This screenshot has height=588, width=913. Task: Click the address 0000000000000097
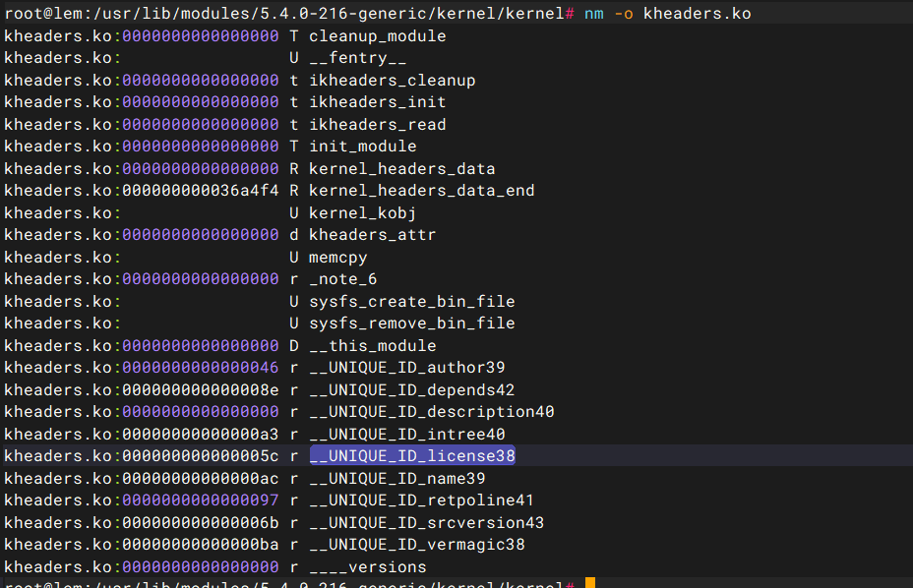point(201,500)
